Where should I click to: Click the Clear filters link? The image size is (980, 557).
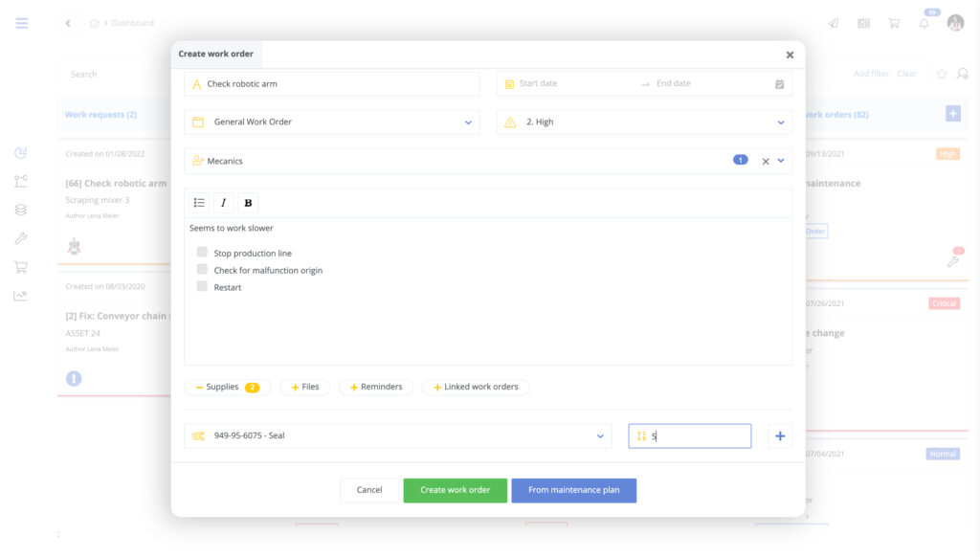click(907, 74)
